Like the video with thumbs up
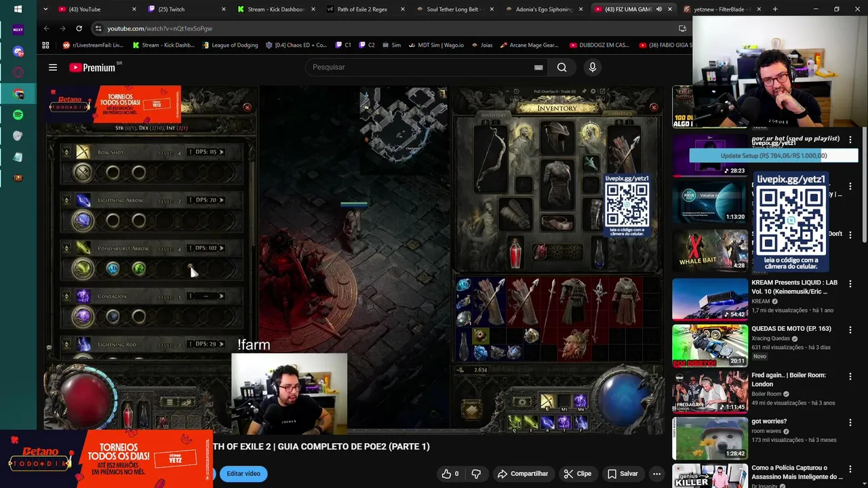This screenshot has height=488, width=868. (x=450, y=474)
